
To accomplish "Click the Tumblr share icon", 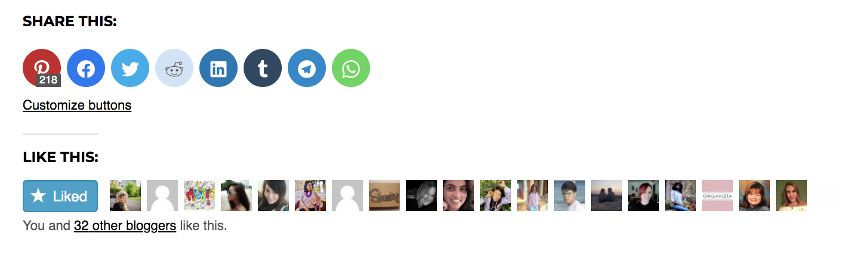I will [x=263, y=68].
